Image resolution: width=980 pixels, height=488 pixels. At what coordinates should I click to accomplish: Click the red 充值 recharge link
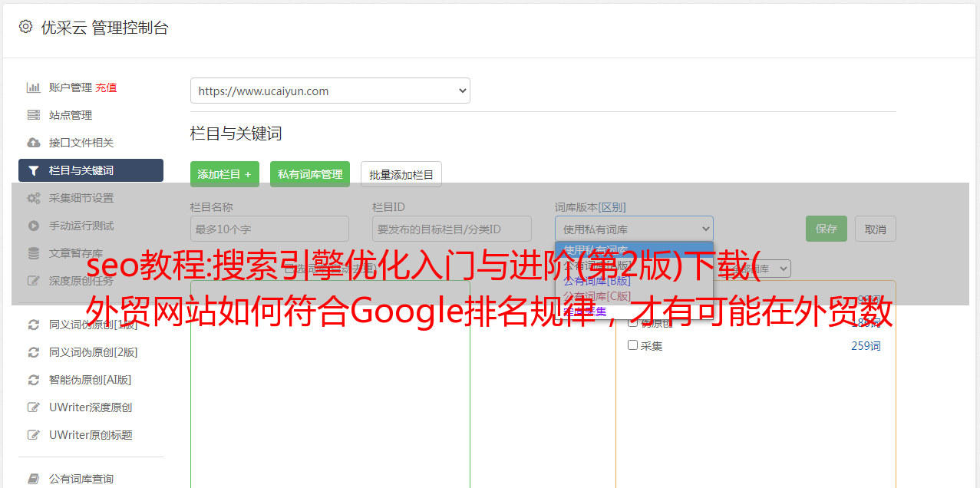[x=106, y=87]
